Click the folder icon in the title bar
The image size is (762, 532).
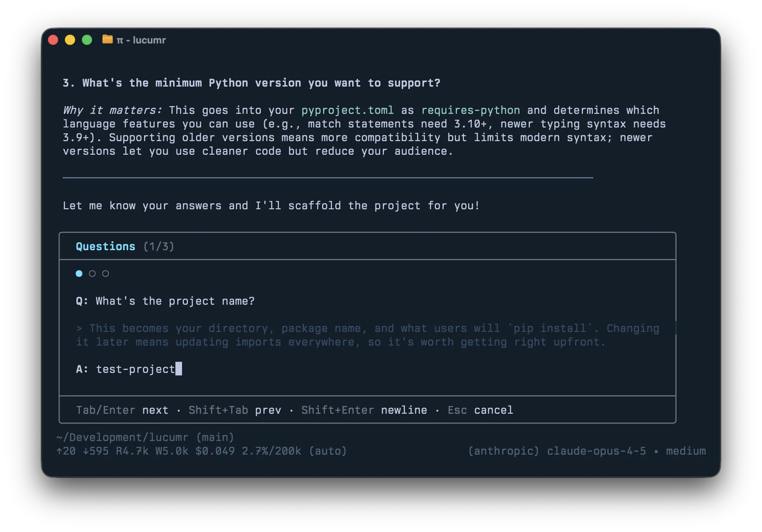click(107, 40)
